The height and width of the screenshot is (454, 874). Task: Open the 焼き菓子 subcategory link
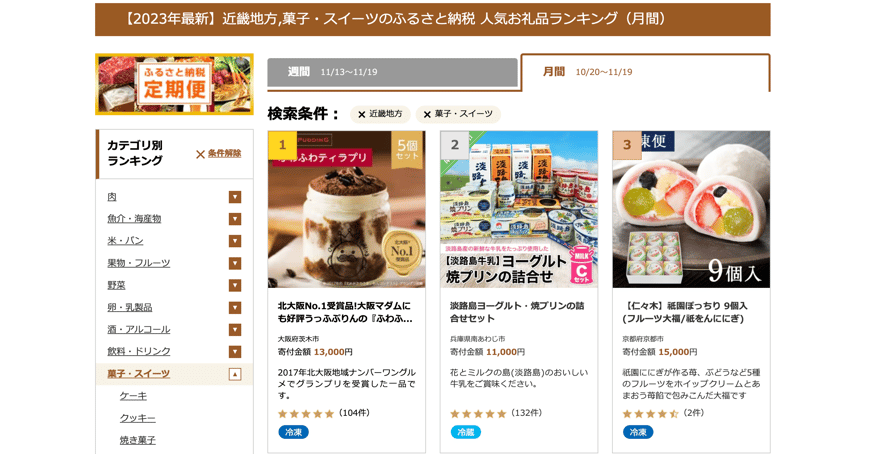pyautogui.click(x=138, y=441)
